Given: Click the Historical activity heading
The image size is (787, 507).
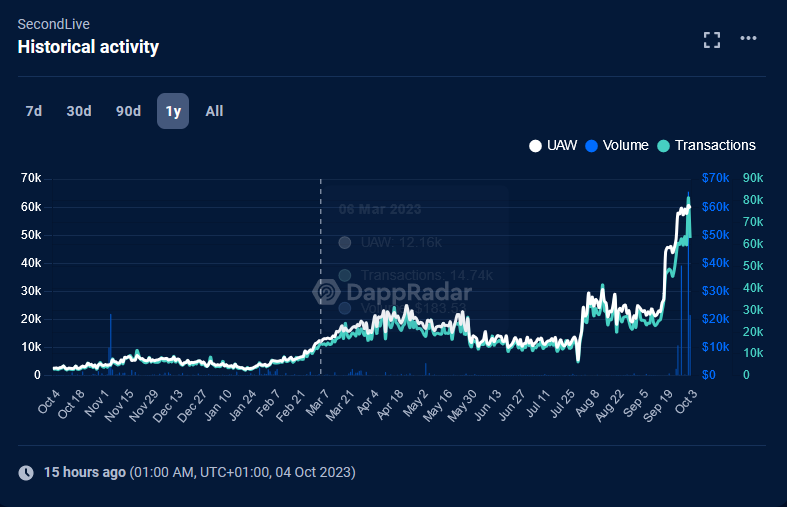Looking at the screenshot, I should 88,47.
